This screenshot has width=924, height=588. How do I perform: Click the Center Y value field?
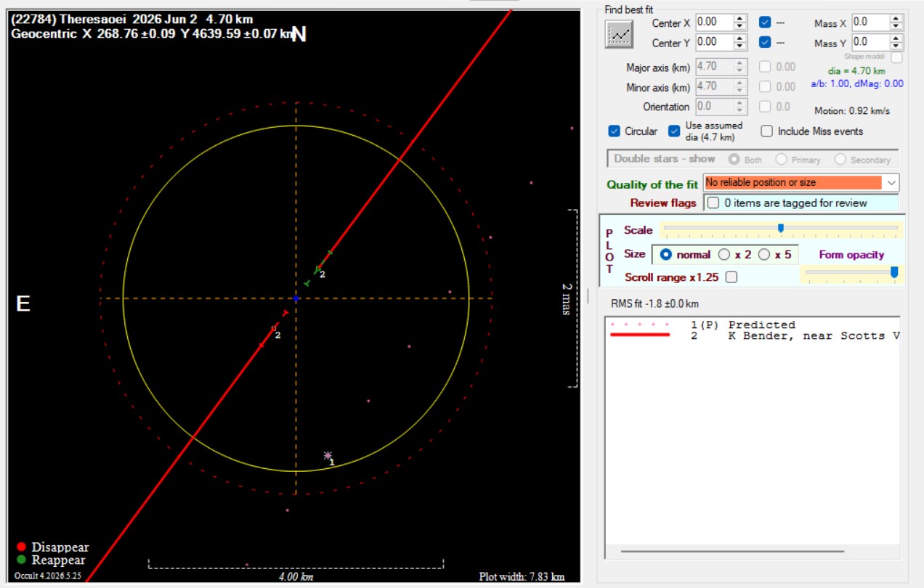coord(714,42)
